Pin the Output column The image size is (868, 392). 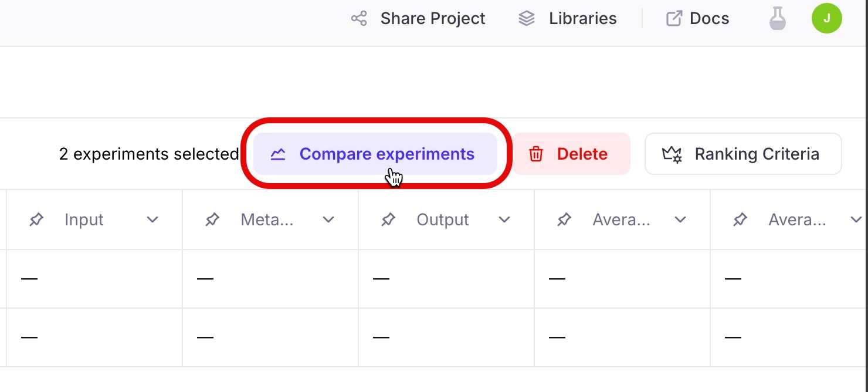pos(388,219)
